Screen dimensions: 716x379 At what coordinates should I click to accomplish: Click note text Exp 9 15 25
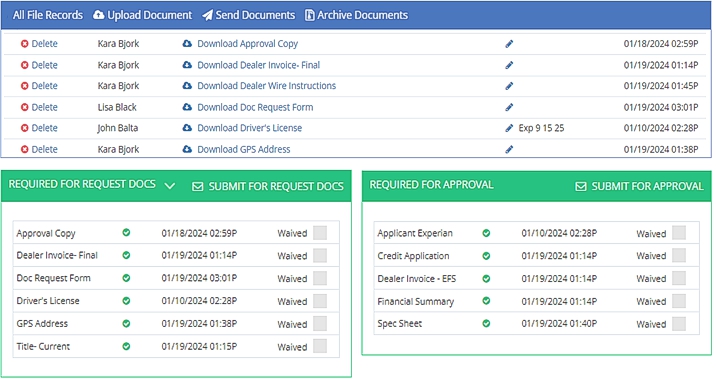pos(541,128)
